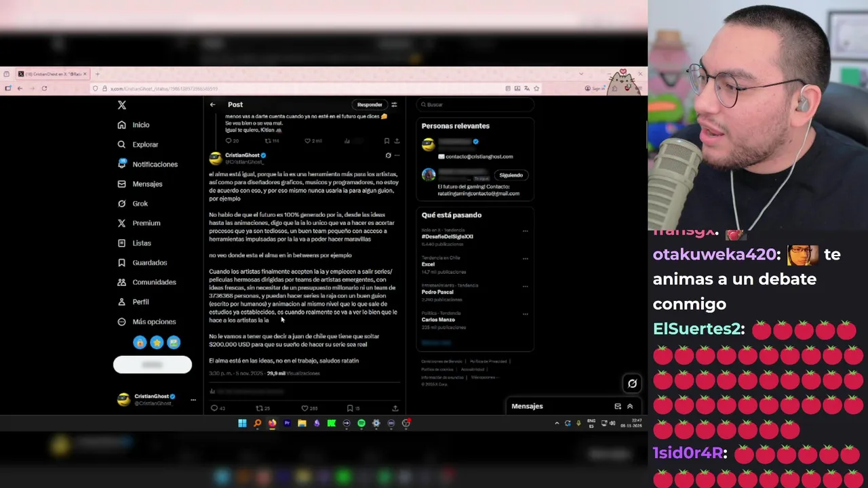868x488 pixels.
Task: Show hidden tray icons chevron
Action: (x=557, y=423)
